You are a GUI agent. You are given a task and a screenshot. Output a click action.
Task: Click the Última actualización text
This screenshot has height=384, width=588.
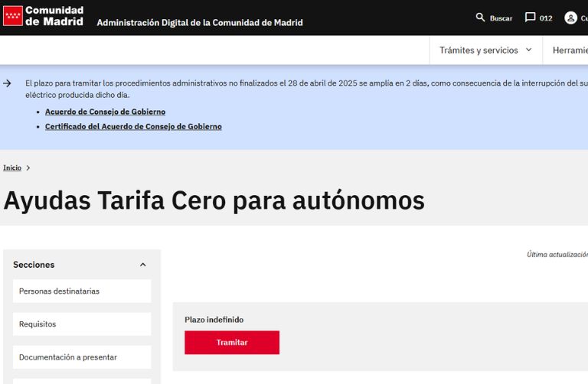point(557,255)
